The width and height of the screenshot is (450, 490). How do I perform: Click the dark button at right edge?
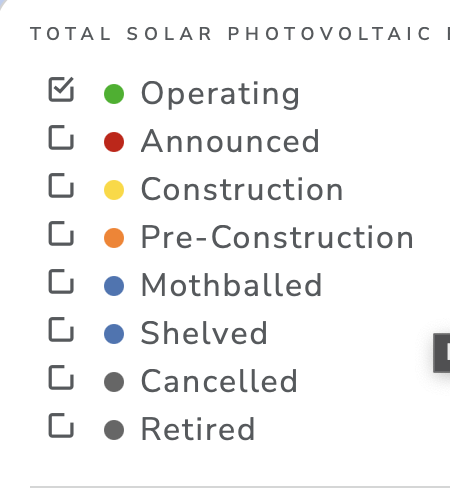[x=442, y=353]
